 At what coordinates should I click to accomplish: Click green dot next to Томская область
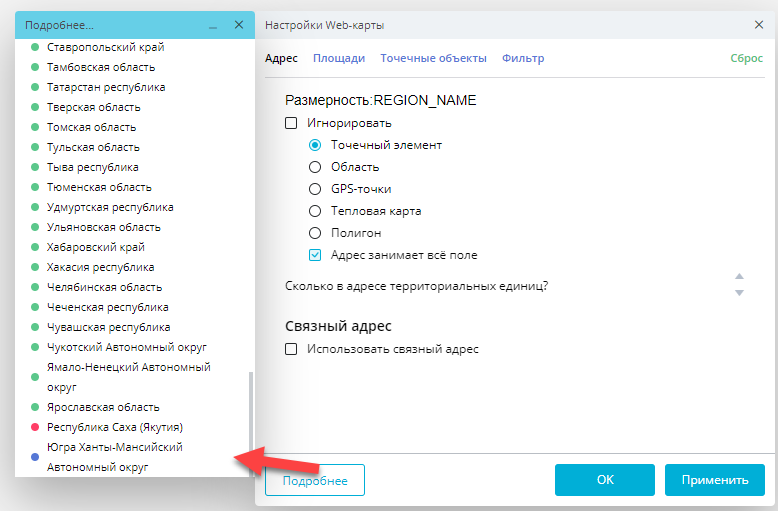pos(35,127)
